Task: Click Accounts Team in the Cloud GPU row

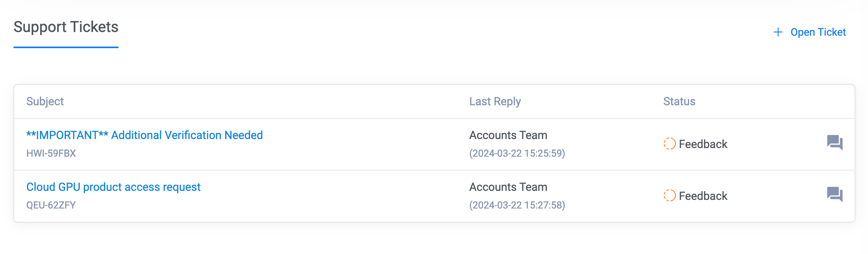Action: coord(508,187)
